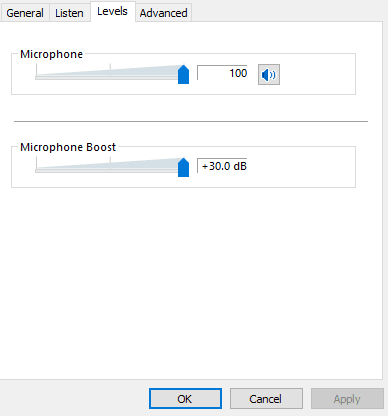Click the boost field showing +30.0 dB
Image resolution: width=388 pixels, height=416 pixels.
pos(222,166)
